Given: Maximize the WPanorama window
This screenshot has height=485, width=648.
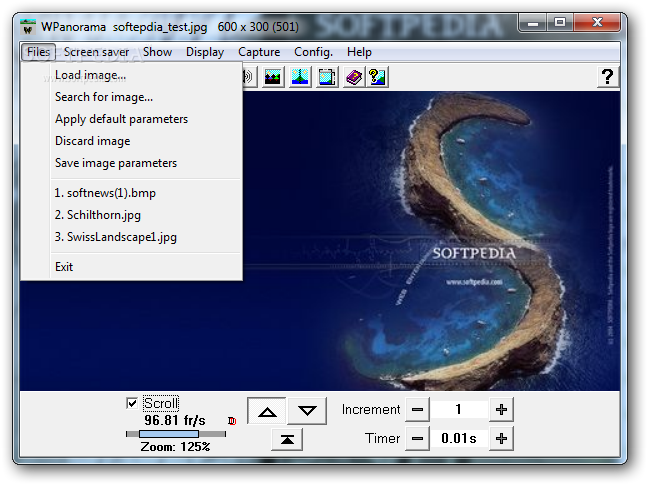Looking at the screenshot, I should pyautogui.click(x=560, y=22).
